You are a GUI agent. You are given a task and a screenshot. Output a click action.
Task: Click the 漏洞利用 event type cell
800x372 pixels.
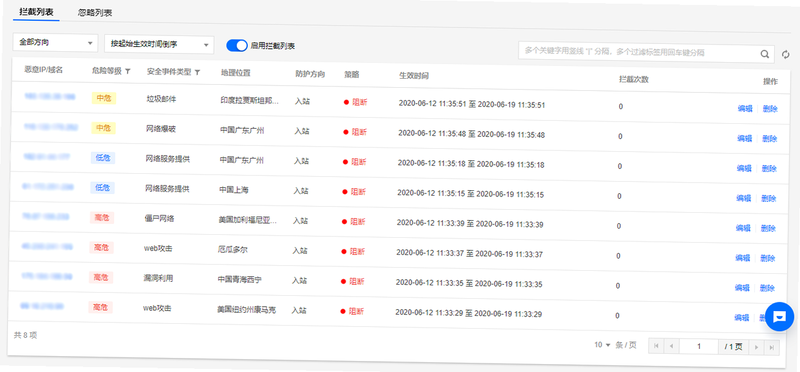tap(158, 278)
